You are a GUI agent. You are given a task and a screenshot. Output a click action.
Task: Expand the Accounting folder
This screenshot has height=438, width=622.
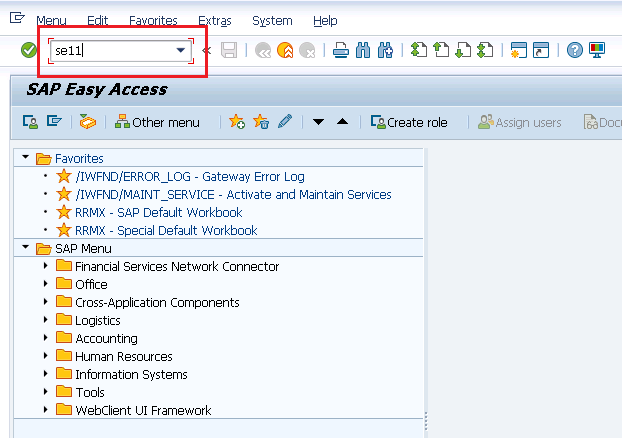point(46,338)
